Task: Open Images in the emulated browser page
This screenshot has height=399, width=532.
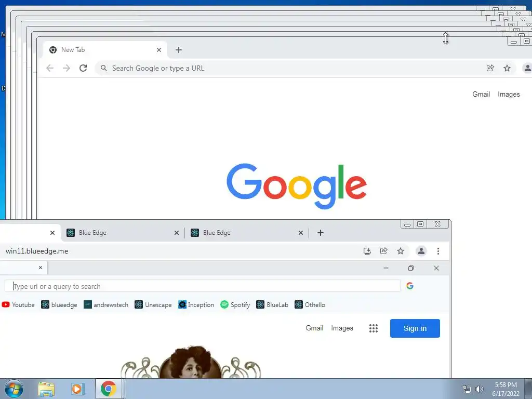Action: [x=342, y=328]
